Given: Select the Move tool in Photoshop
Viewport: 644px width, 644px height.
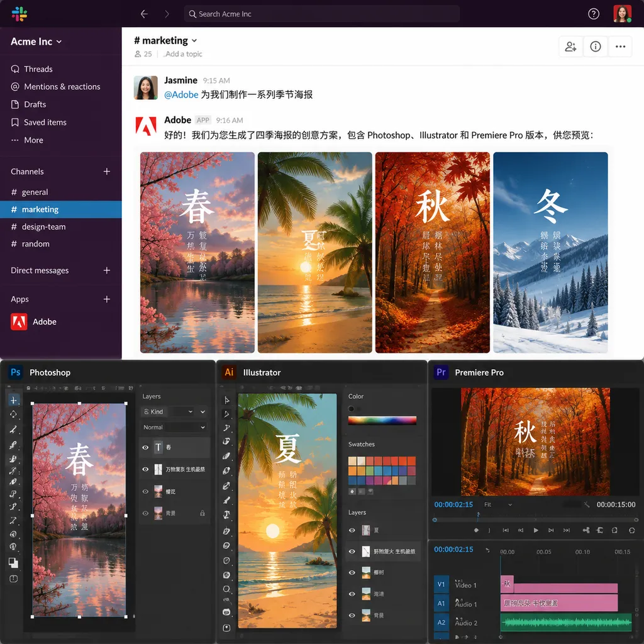Looking at the screenshot, I should click(x=14, y=400).
